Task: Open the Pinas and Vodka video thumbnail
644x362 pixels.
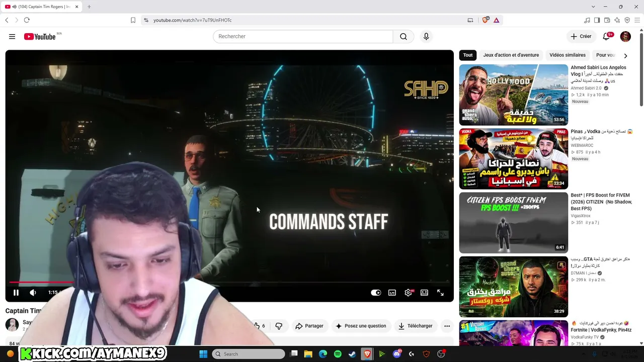Action: point(513,159)
